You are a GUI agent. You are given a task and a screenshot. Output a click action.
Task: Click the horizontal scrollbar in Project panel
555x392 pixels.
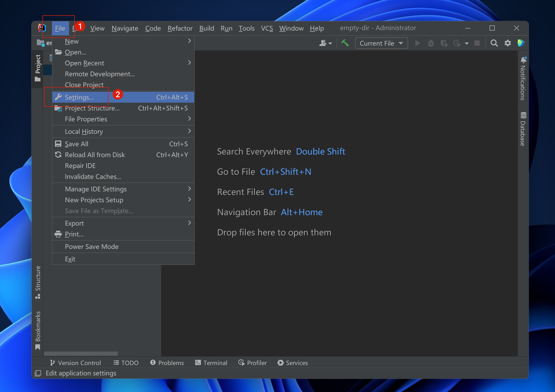click(81, 354)
